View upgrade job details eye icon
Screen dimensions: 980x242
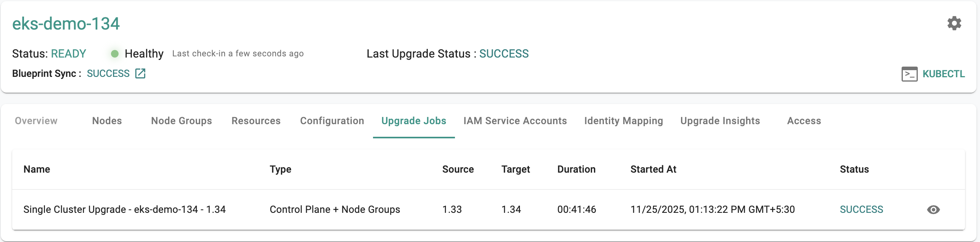pos(933,210)
